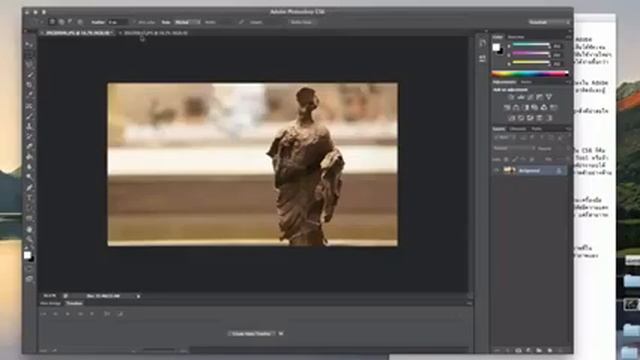
Task: Select the Gradient tool
Action: coord(29,157)
